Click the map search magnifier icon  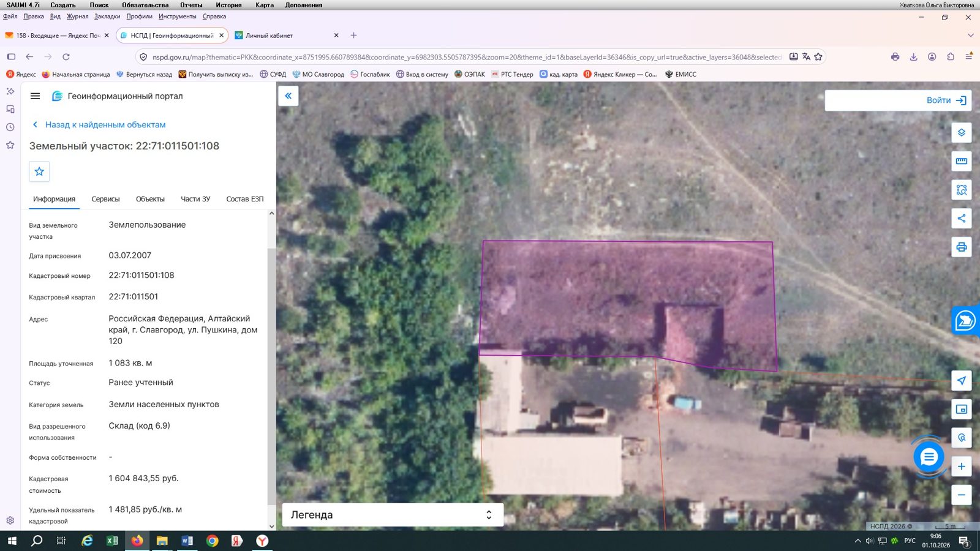[x=961, y=438]
